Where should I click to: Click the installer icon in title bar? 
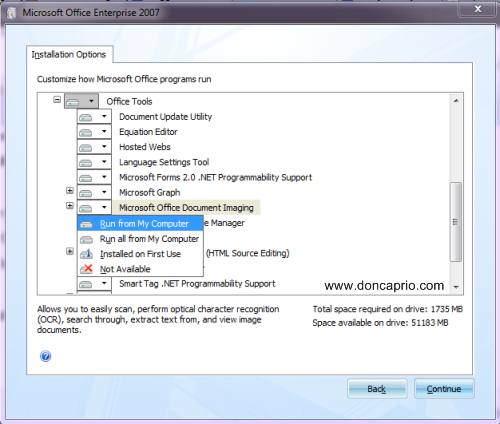[x=12, y=13]
